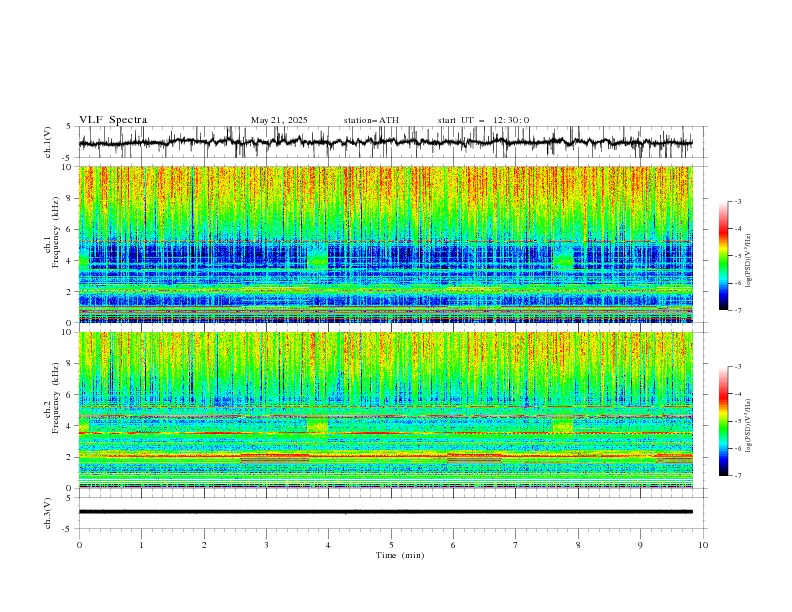Click the "8" kHz tick on ch.1 spectrogram
This screenshot has height=612, width=792.
click(71, 198)
